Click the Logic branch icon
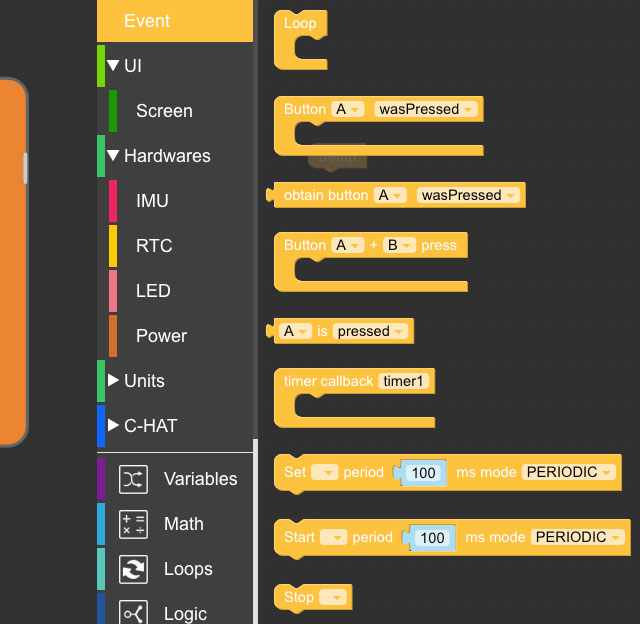 pyautogui.click(x=134, y=612)
